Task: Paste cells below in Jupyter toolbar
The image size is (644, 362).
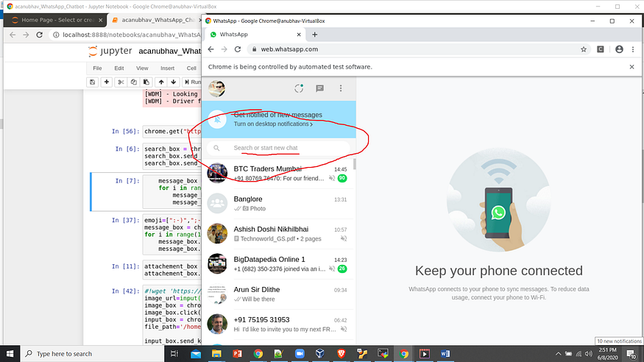Action: (146, 82)
